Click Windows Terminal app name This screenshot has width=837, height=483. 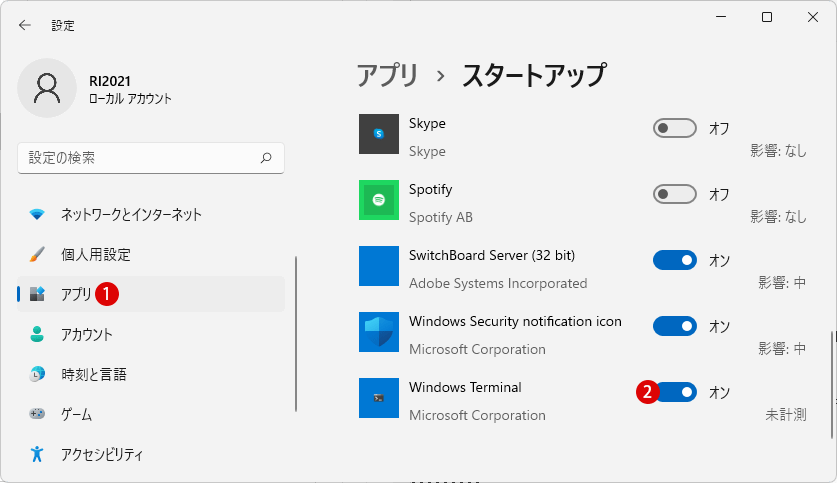click(465, 387)
